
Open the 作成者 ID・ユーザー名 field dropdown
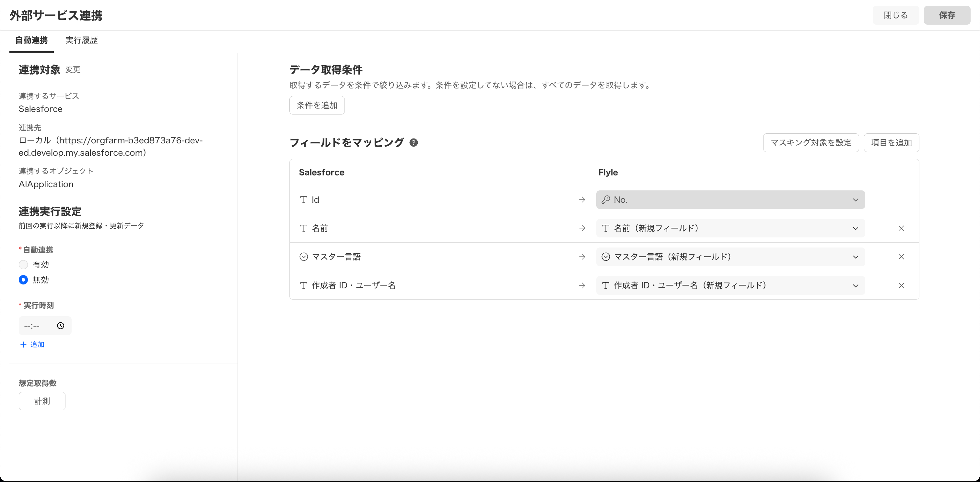click(x=855, y=285)
